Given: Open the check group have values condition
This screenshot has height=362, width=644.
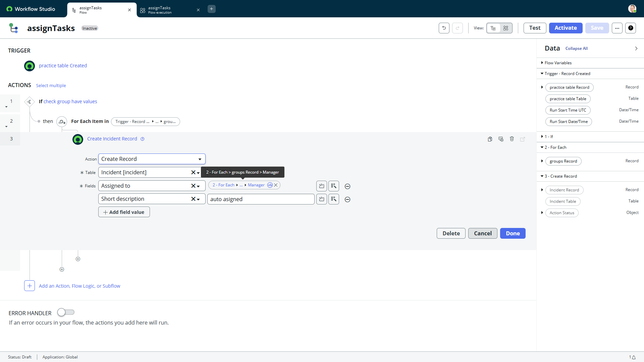Looking at the screenshot, I should tap(70, 101).
